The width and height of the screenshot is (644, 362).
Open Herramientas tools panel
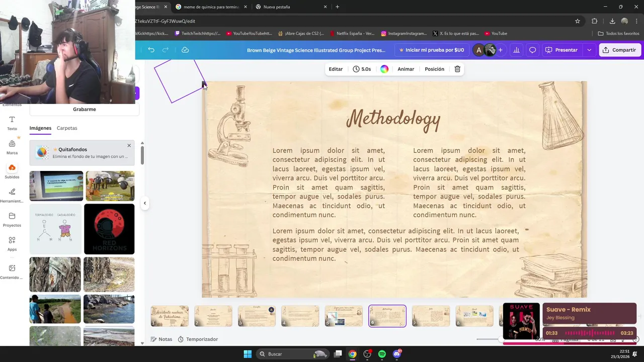[12, 196]
